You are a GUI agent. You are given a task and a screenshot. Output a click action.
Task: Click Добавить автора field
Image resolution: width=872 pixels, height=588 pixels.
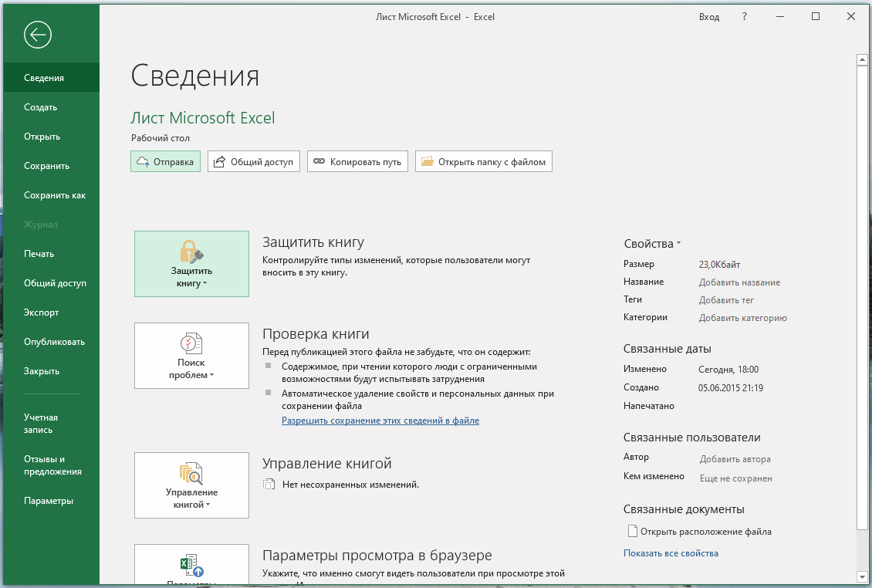[x=735, y=459]
